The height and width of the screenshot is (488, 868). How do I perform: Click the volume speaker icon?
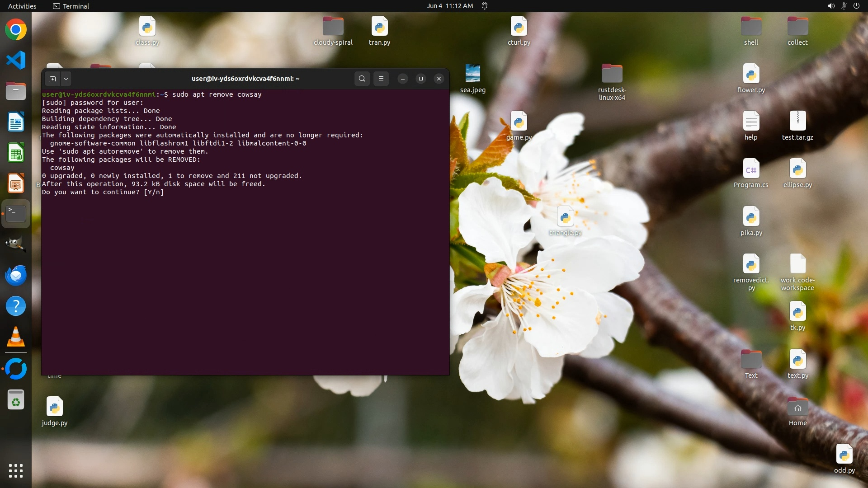pos(831,6)
